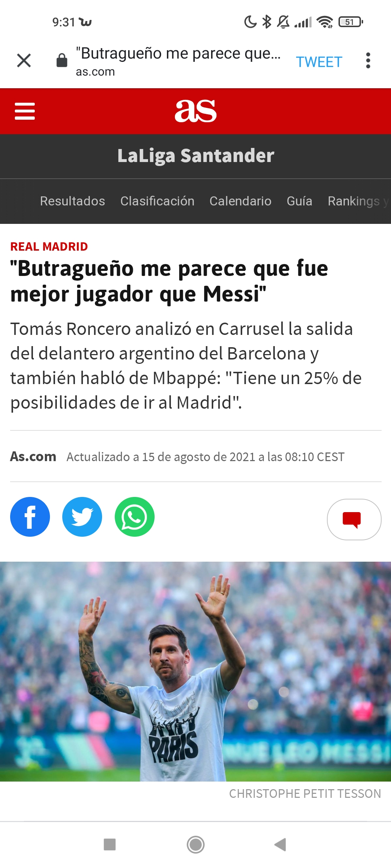Tap the Messi article photo
The width and height of the screenshot is (391, 868).
(195, 671)
